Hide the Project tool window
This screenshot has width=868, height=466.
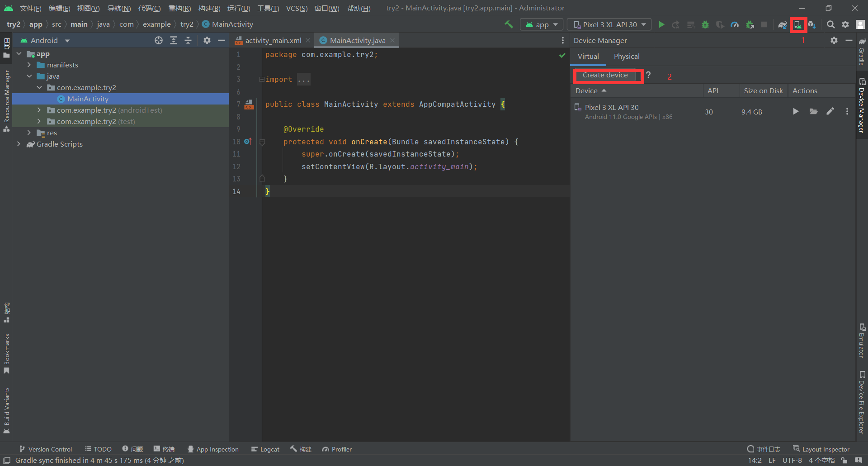[222, 40]
